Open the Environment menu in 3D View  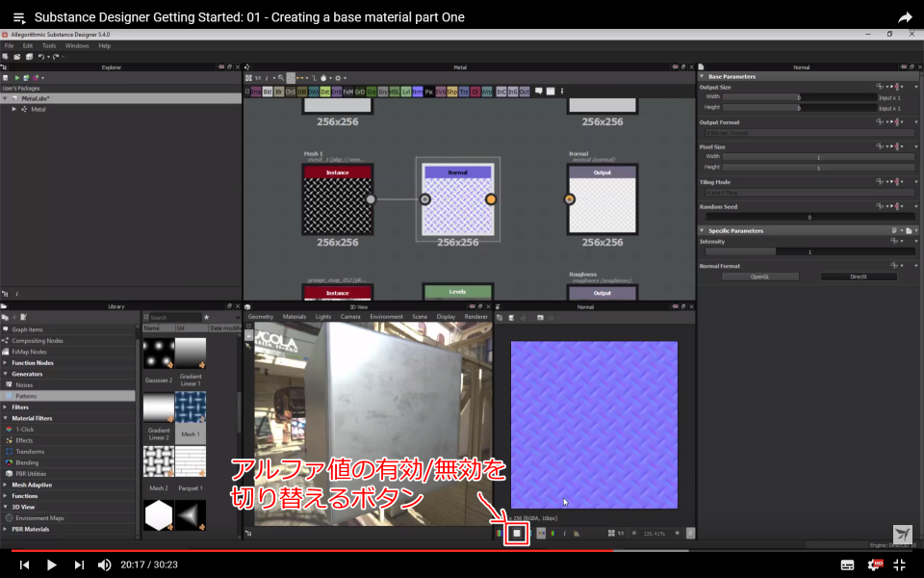(386, 317)
